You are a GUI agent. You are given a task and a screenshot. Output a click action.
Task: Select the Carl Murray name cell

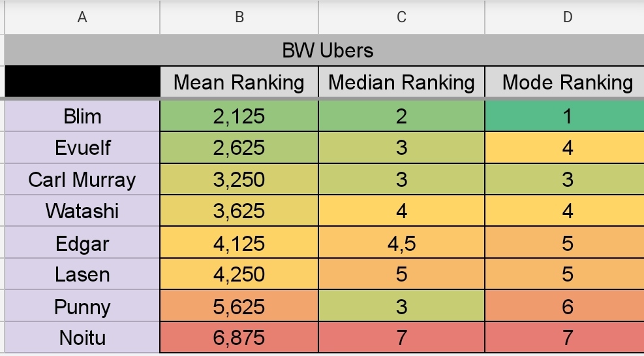pos(82,179)
